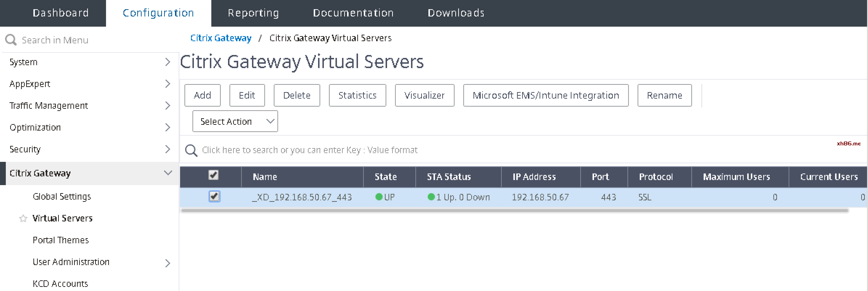Click the Key : Value search field
Image resolution: width=868 pixels, height=291 pixels.
click(309, 150)
